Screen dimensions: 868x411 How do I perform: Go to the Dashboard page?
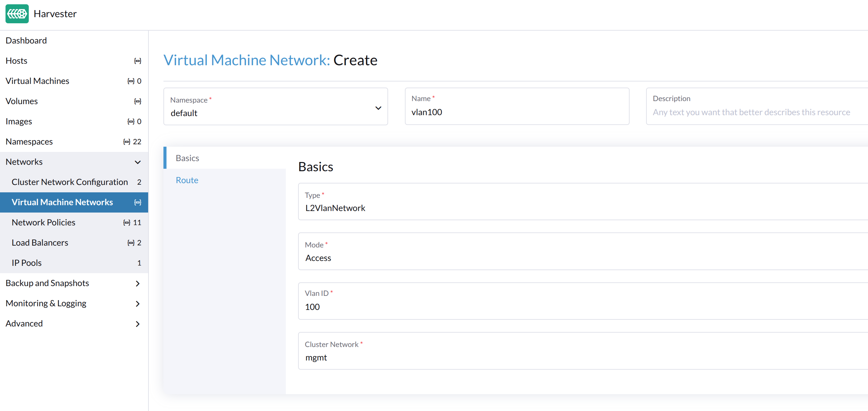point(26,40)
